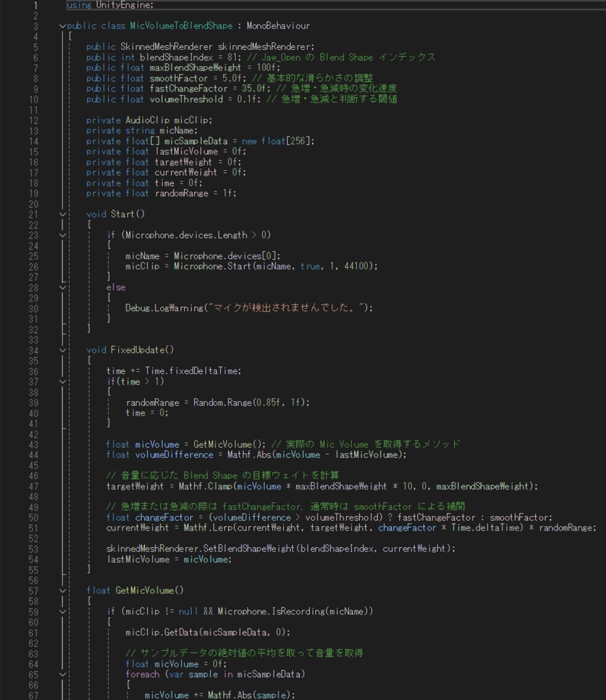Click 'private float time = 0f;' line
The height and width of the screenshot is (700, 606).
144,183
